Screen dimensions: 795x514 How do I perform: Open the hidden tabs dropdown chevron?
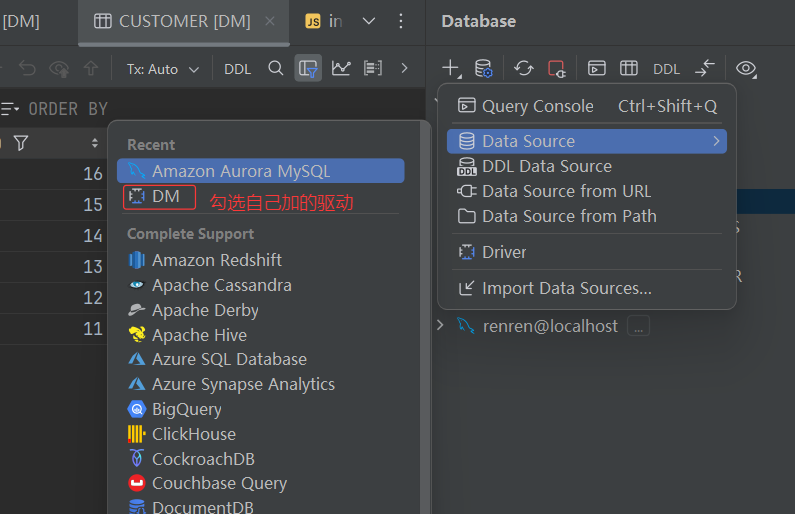pos(369,21)
